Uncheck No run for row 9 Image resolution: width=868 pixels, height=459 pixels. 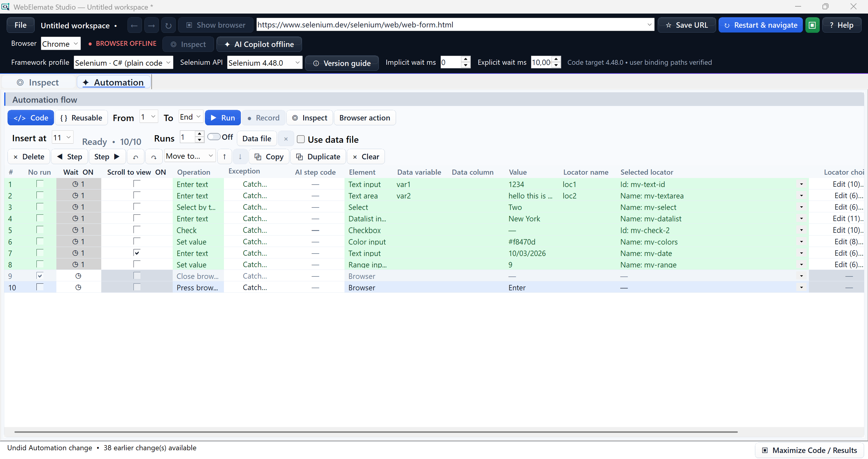(x=40, y=276)
